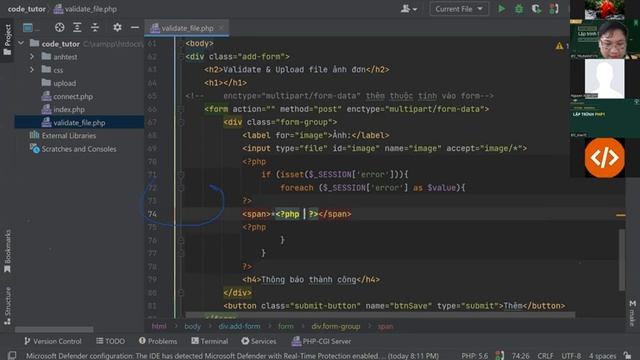Open TODO tool window
Viewport: 640px width, 360px height.
coord(111,341)
